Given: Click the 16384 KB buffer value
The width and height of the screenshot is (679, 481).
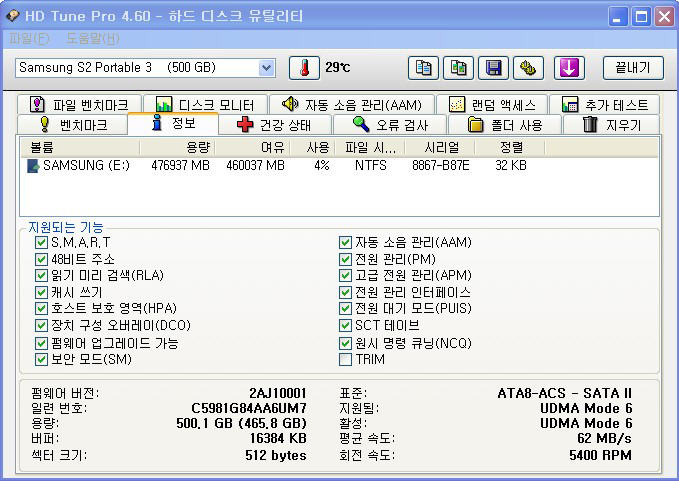Looking at the screenshot, I should click(x=278, y=439).
